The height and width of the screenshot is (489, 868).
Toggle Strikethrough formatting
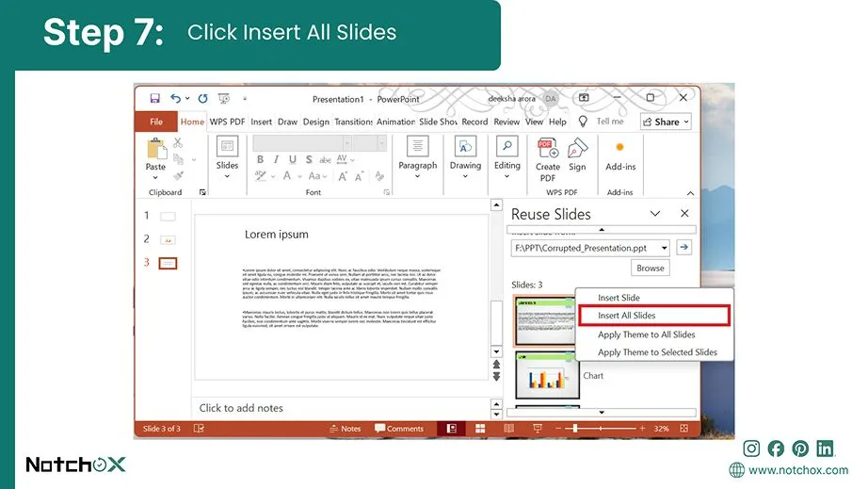(x=326, y=160)
